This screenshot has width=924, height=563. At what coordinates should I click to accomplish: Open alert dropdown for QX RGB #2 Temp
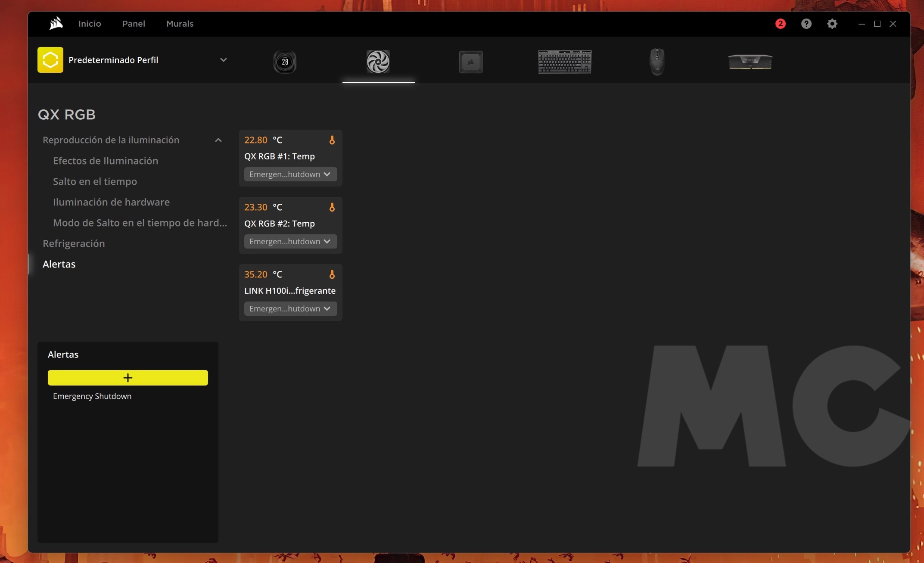point(290,242)
